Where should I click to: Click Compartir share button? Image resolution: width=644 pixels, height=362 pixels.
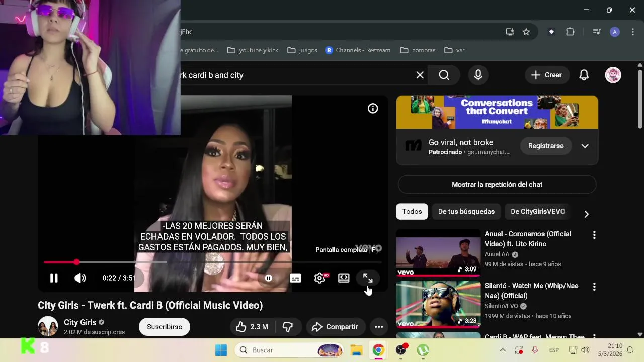[335, 327]
